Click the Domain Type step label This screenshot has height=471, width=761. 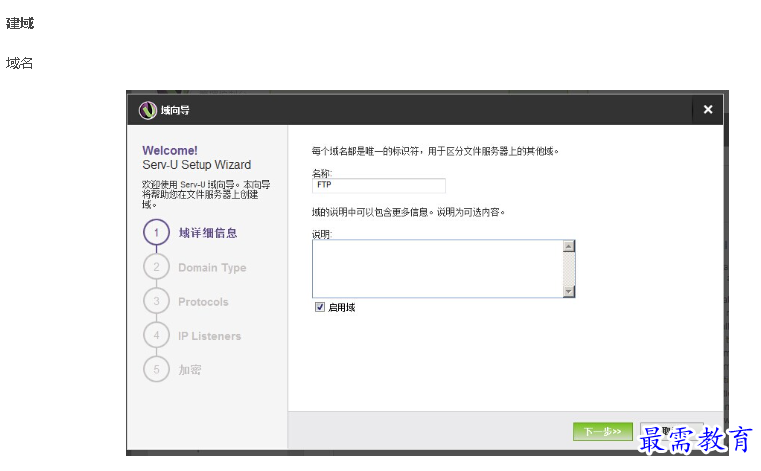click(x=212, y=268)
